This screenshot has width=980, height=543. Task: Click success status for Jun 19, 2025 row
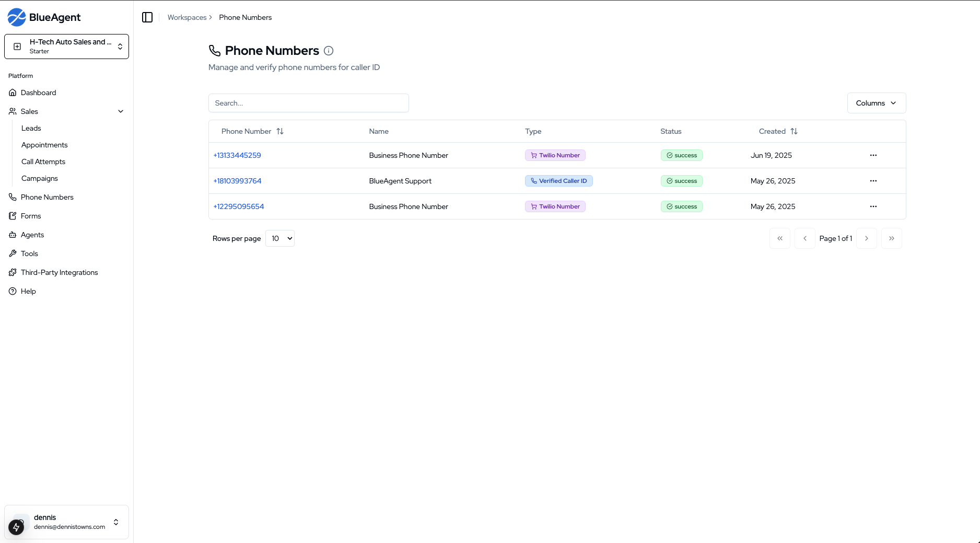tap(682, 155)
